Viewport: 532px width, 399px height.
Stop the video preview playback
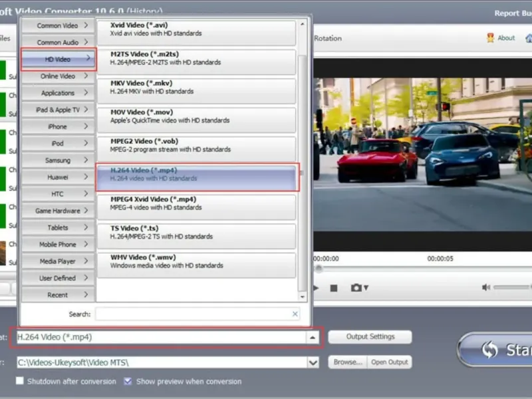pos(334,288)
